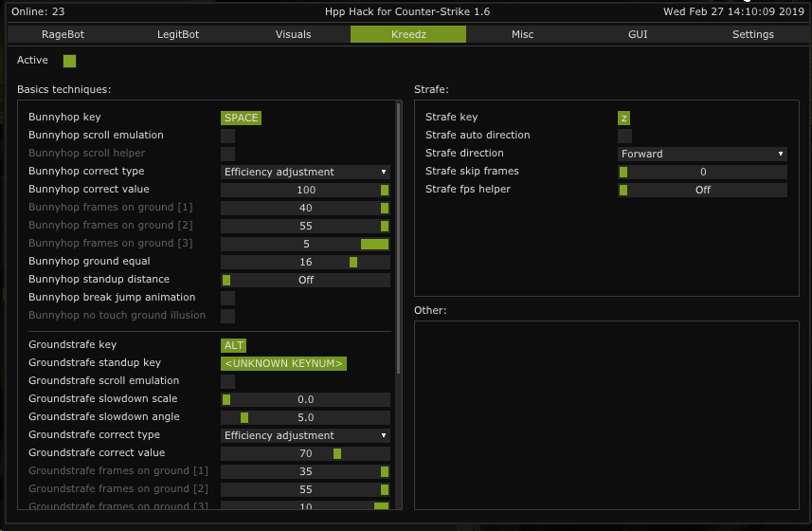Enable Bunnyhop scroll emulation
The height and width of the screenshot is (531, 812).
point(227,136)
